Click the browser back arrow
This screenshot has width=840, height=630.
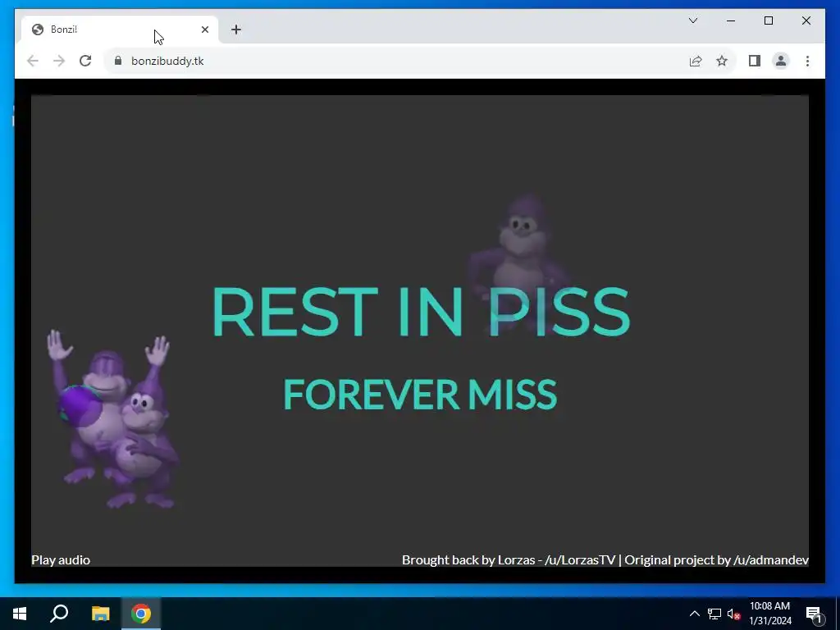click(33, 61)
